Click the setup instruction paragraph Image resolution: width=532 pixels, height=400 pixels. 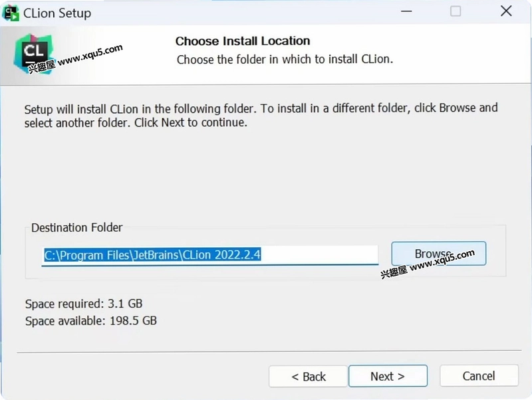click(261, 115)
